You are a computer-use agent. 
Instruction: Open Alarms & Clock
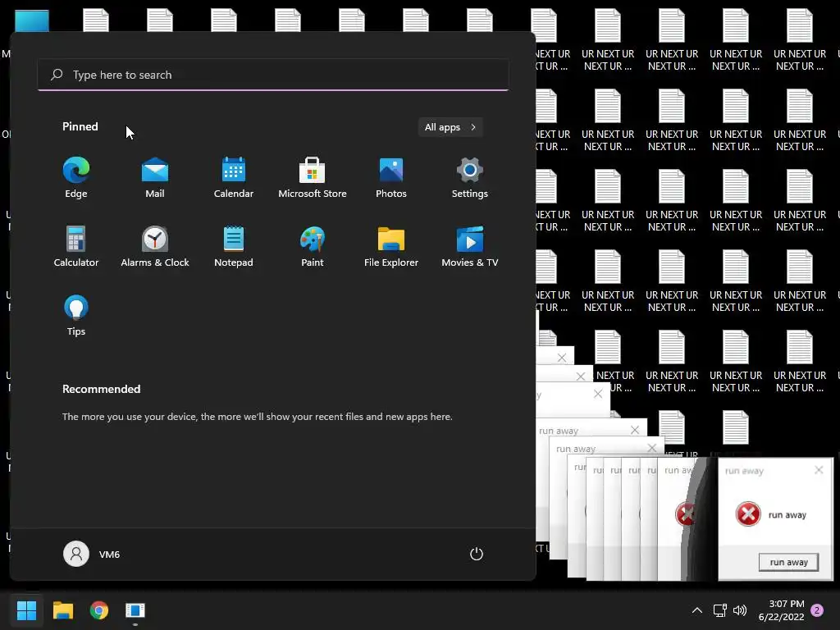[155, 246]
